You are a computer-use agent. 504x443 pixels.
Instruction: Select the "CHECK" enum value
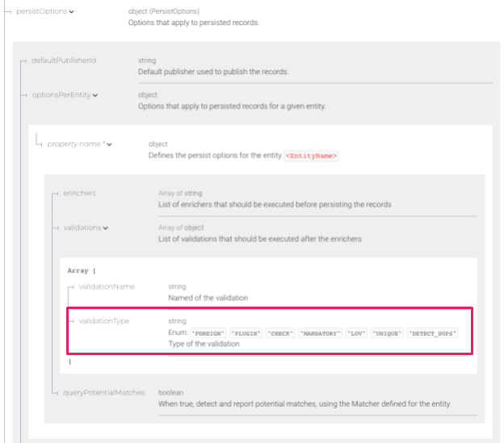279,332
